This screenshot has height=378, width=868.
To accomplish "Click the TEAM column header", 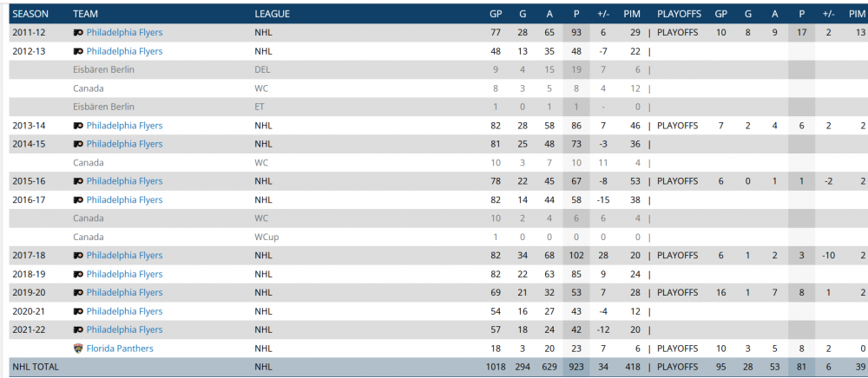I will click(x=85, y=14).
